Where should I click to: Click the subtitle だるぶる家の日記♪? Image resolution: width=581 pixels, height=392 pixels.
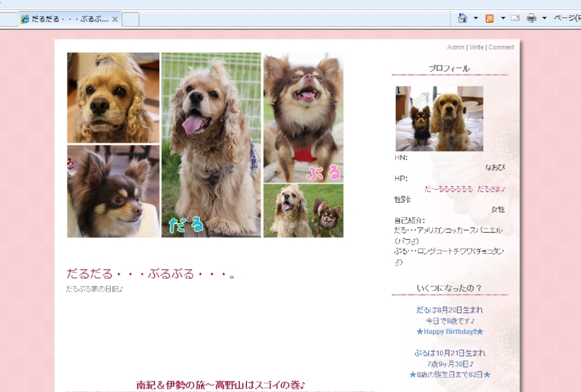pyautogui.click(x=95, y=289)
